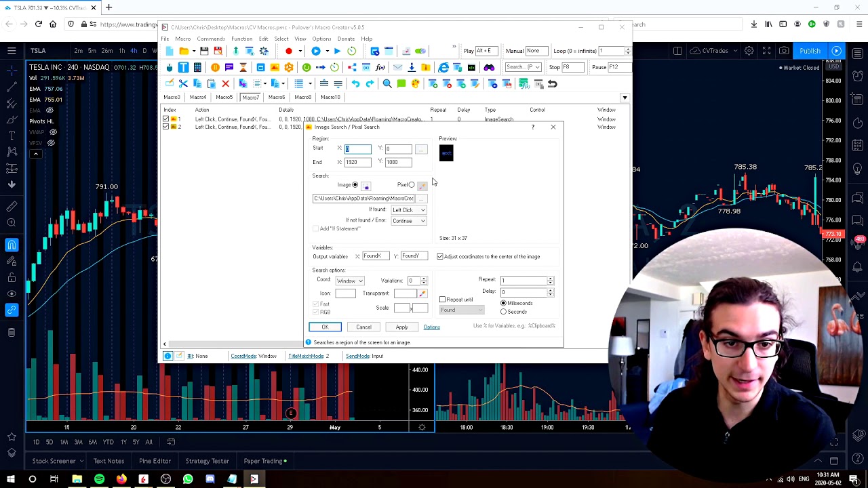868x488 pixels.
Task: Click the blue Redo arrow icon
Action: click(370, 83)
